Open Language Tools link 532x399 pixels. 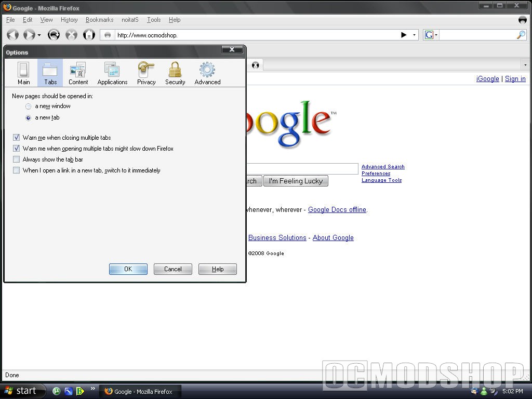pos(381,180)
